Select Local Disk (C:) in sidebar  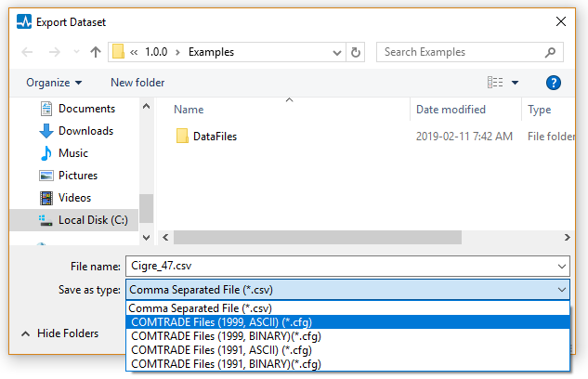pos(92,220)
